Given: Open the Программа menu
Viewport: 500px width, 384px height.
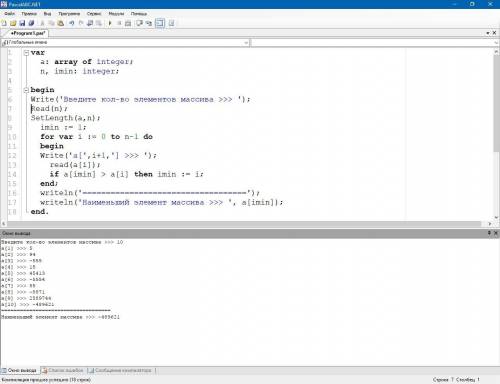Looking at the screenshot, I should coord(69,14).
